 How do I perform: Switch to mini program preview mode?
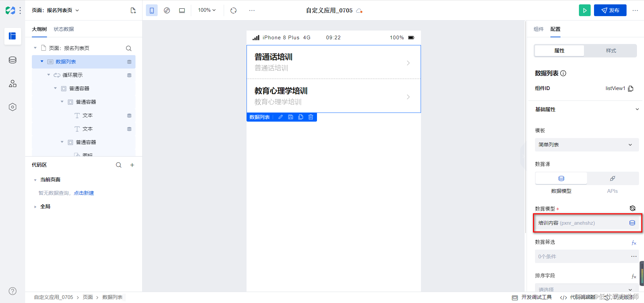click(167, 10)
